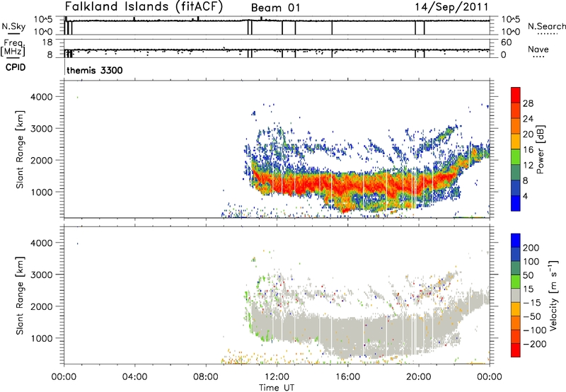The height and width of the screenshot is (392, 566).
Task: Click the red top of power colorbar
Action: (516, 95)
